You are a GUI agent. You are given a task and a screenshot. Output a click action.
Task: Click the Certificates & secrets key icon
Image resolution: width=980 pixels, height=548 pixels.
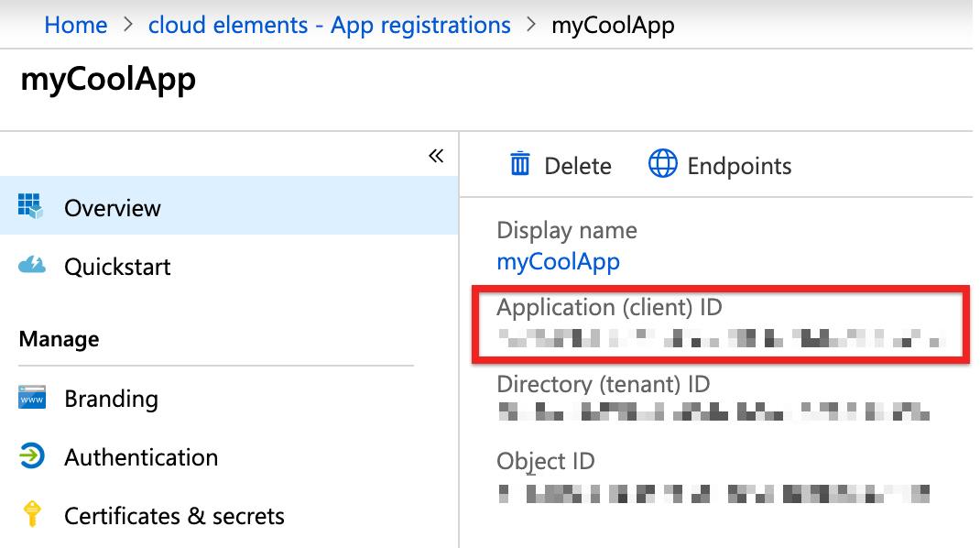point(31,515)
